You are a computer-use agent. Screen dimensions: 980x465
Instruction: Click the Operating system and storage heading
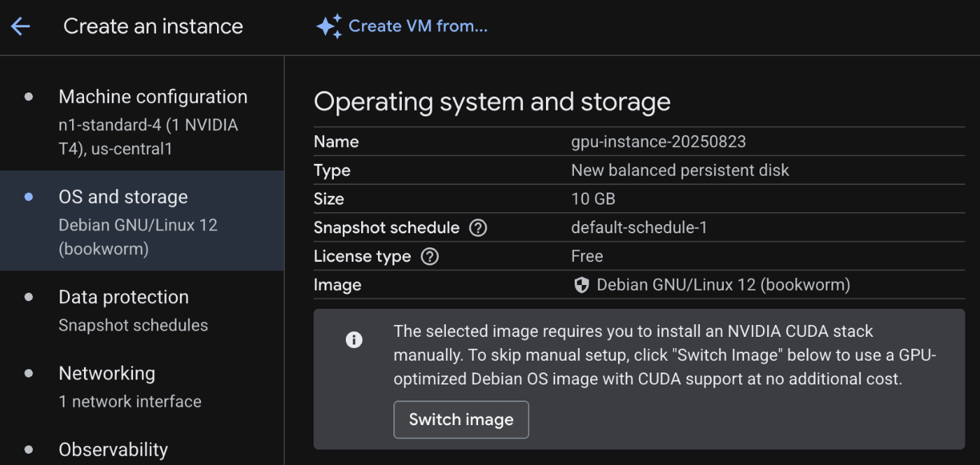pyautogui.click(x=492, y=102)
